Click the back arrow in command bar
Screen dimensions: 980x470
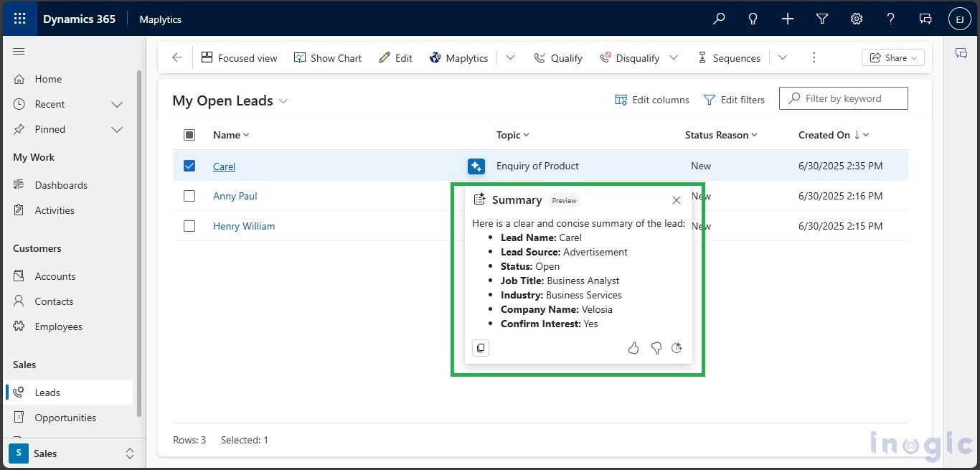click(x=177, y=58)
